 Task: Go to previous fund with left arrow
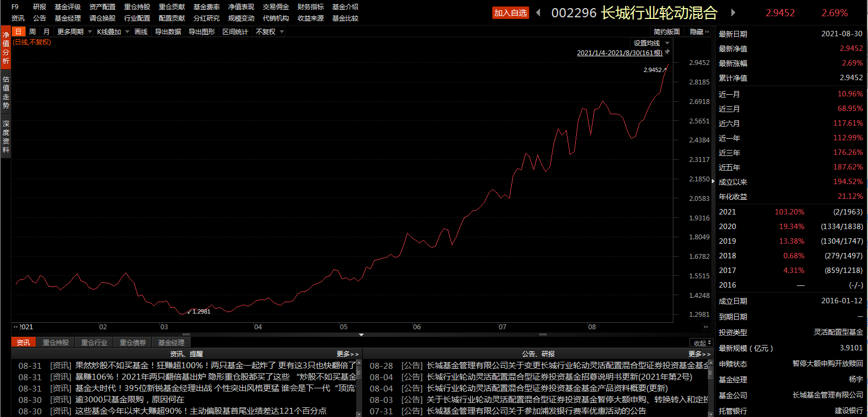[538, 12]
